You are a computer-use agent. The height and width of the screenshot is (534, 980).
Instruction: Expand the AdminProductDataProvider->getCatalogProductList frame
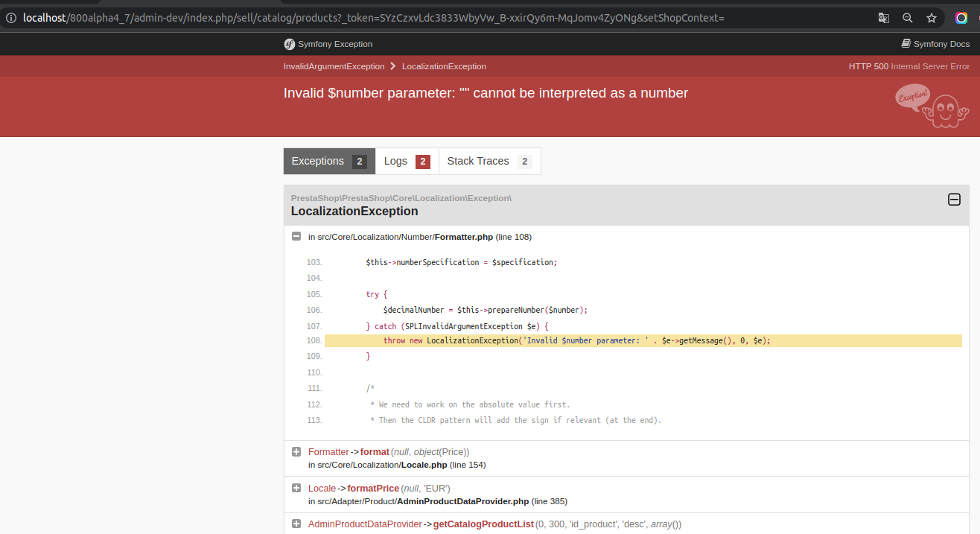(x=296, y=524)
